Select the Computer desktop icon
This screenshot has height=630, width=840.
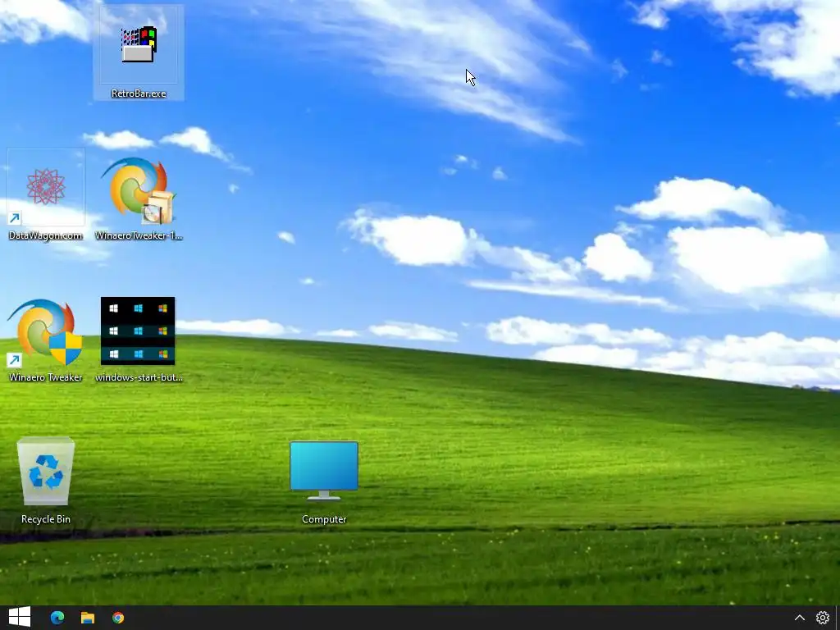[324, 470]
